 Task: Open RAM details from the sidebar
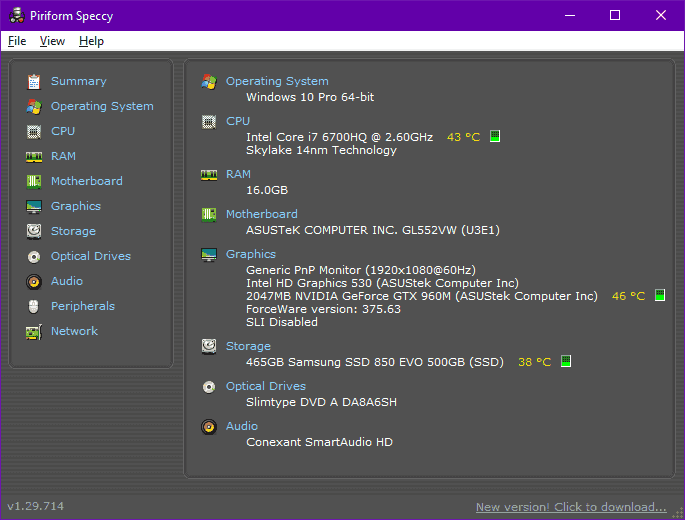pyautogui.click(x=63, y=156)
